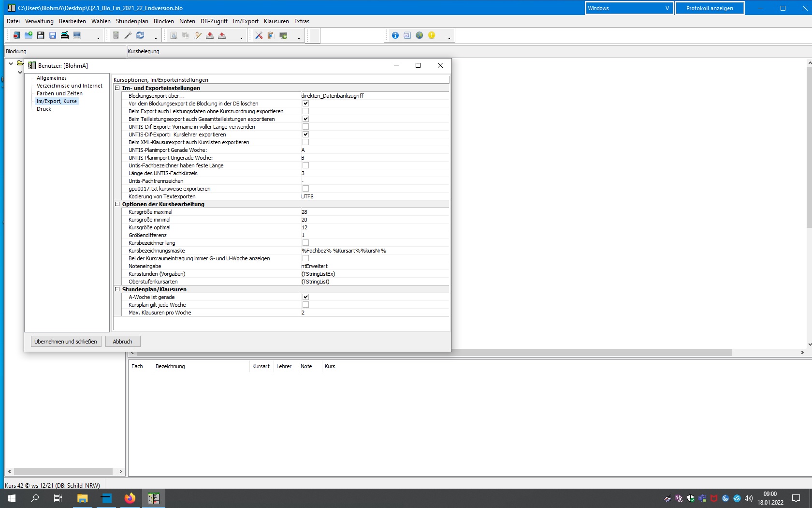Click the black floppy disk save icon
This screenshot has height=508, width=812.
click(x=41, y=35)
